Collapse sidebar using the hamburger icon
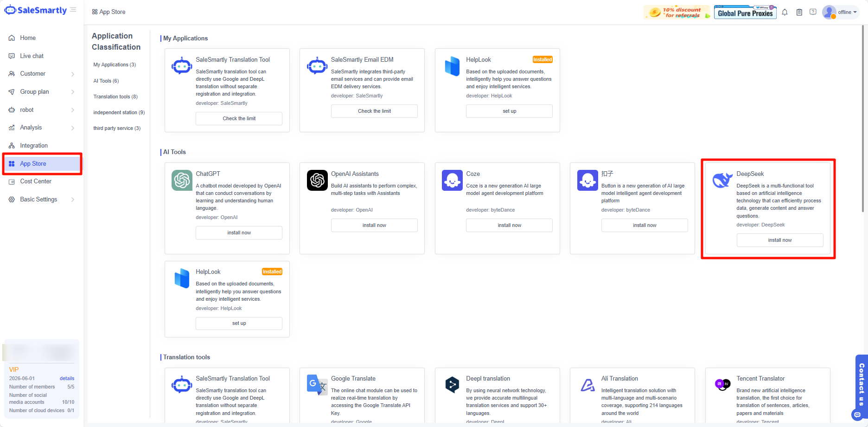Viewport: 868px width, 427px height. pyautogui.click(x=73, y=10)
